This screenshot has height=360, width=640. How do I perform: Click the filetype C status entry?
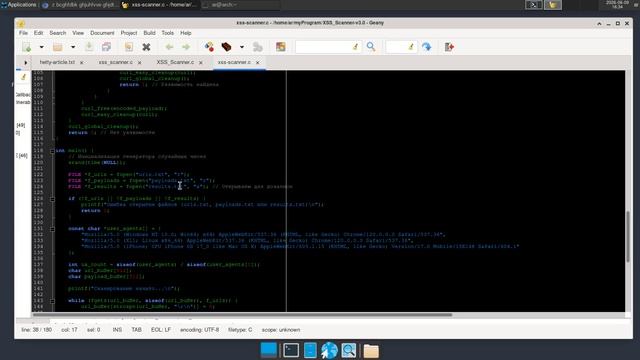coord(240,330)
